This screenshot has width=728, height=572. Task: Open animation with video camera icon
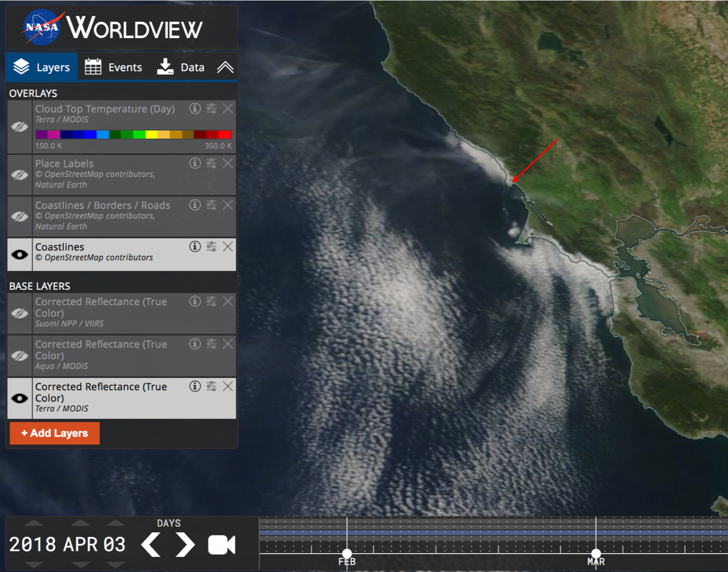[x=222, y=545]
